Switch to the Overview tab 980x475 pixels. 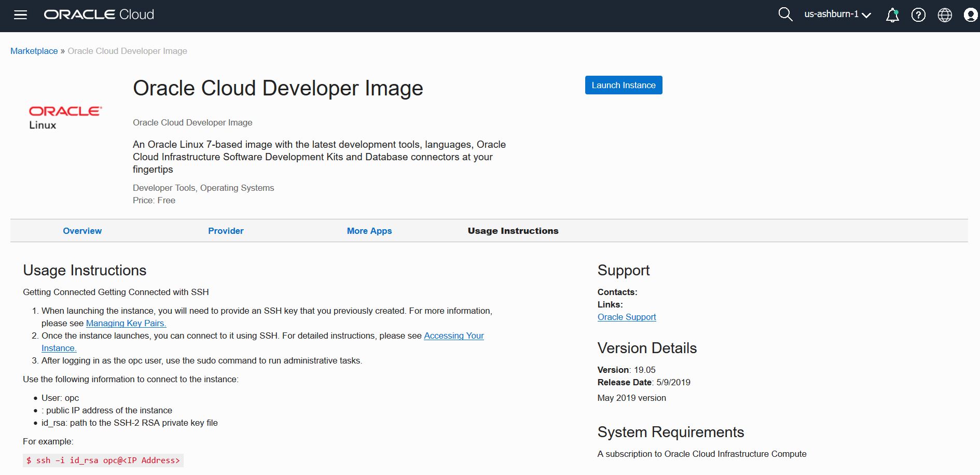82,231
